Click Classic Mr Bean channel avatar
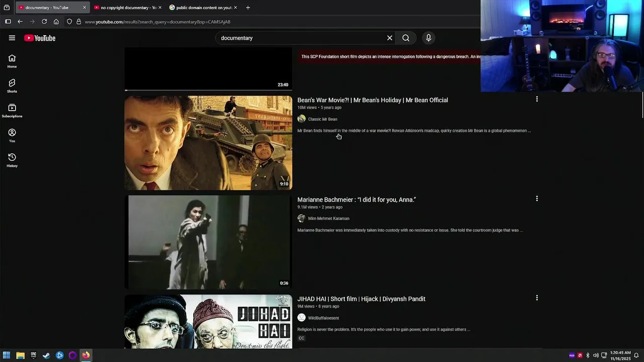This screenshot has width=644, height=362. 301,119
